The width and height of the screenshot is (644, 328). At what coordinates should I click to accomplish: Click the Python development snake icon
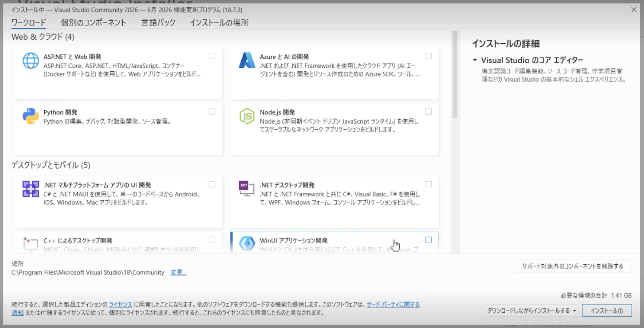pos(31,116)
